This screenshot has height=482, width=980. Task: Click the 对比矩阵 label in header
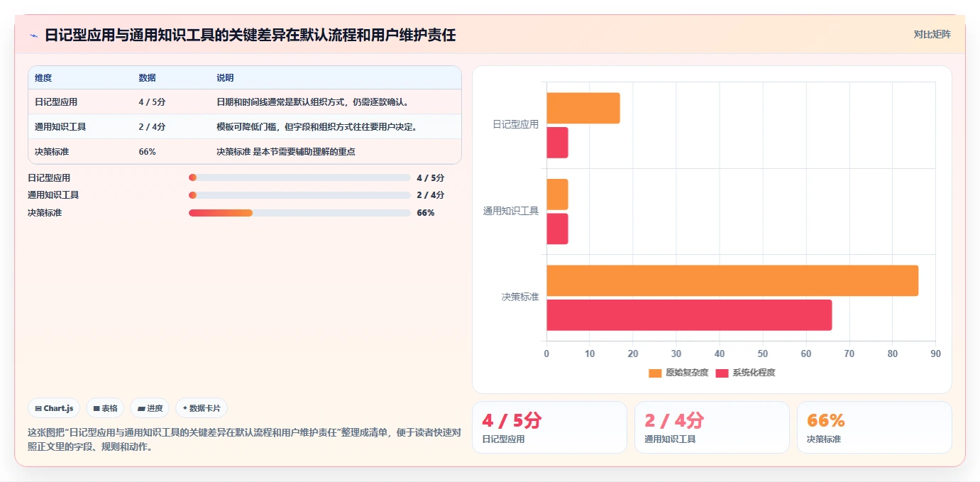(x=932, y=34)
